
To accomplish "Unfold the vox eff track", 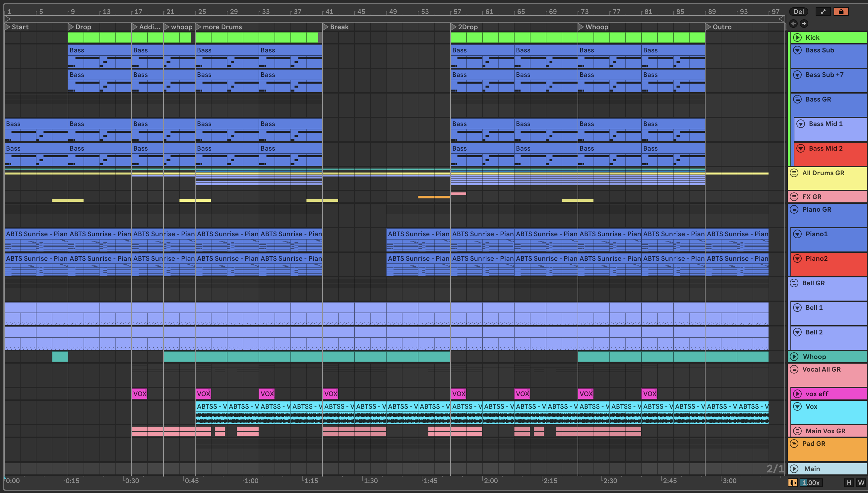I will [797, 394].
